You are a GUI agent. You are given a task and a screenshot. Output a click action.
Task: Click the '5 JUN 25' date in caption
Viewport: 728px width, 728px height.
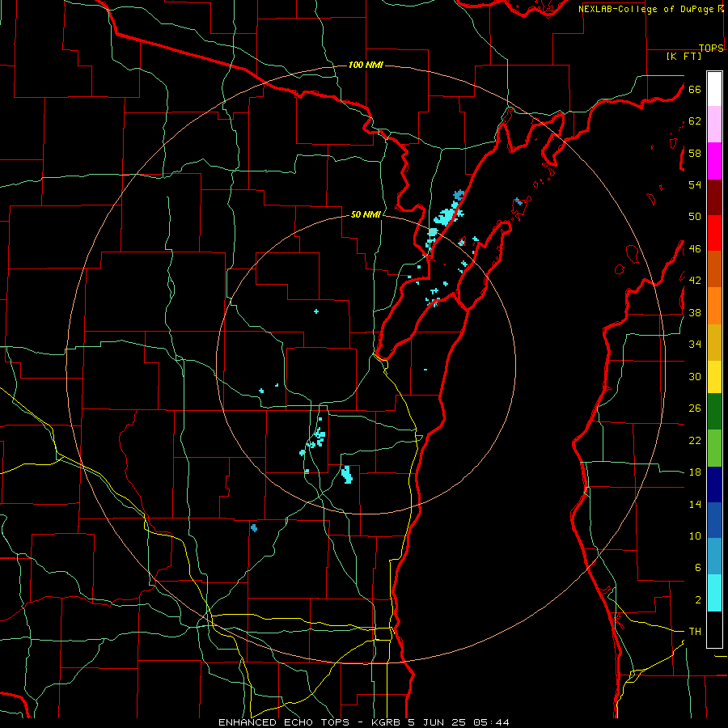(x=438, y=722)
